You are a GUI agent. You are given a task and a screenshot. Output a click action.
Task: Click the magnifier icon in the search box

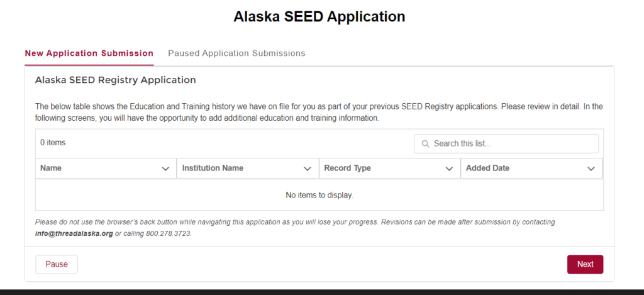426,144
